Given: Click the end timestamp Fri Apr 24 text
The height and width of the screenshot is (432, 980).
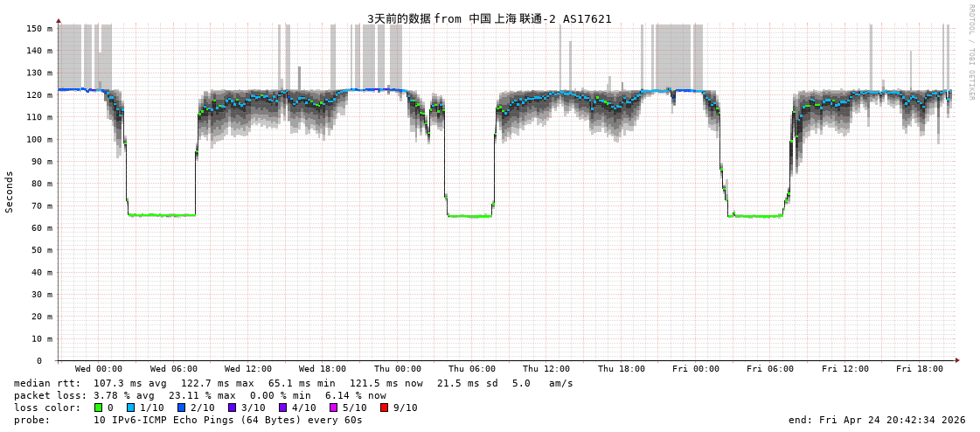Looking at the screenshot, I should (x=877, y=420).
